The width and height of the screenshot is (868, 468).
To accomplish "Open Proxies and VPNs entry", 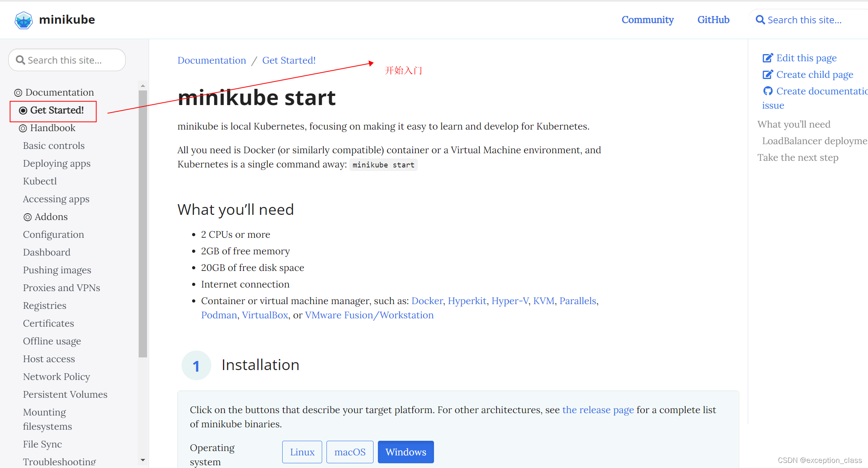I will click(61, 288).
